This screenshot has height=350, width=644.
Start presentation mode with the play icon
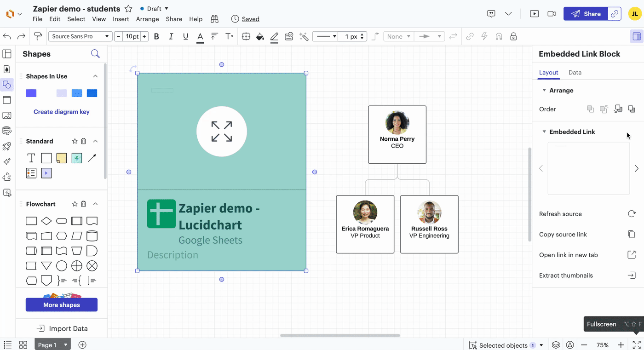pos(535,14)
